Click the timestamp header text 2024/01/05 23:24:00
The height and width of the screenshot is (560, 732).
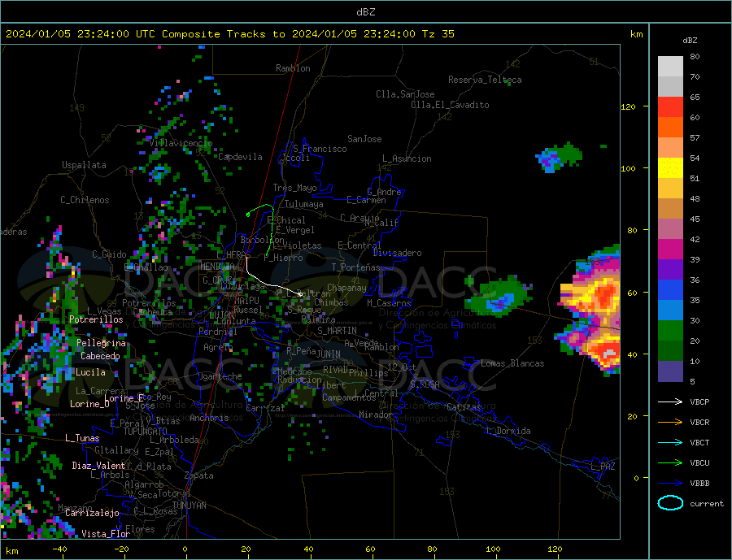coord(68,34)
